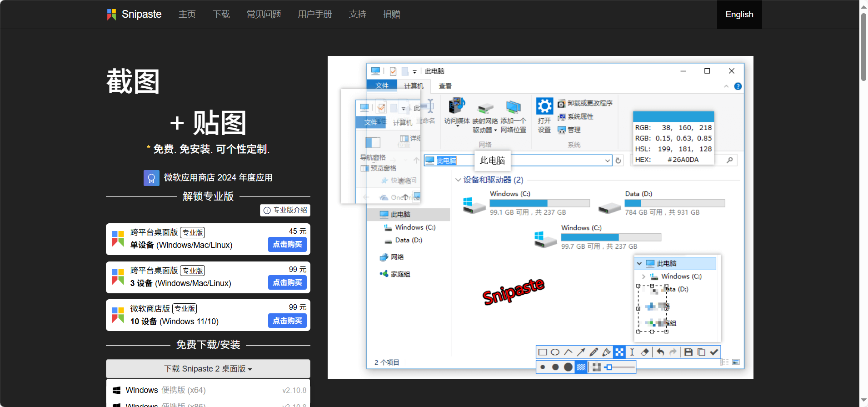Select the Marker pen tool in demo toolbar
868x407 pixels.
pyautogui.click(x=606, y=352)
